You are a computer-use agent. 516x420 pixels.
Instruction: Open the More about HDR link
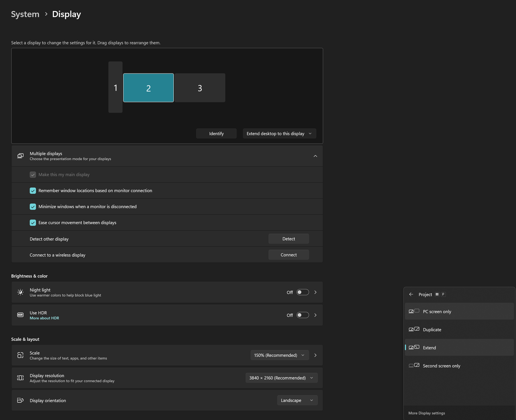coord(44,318)
